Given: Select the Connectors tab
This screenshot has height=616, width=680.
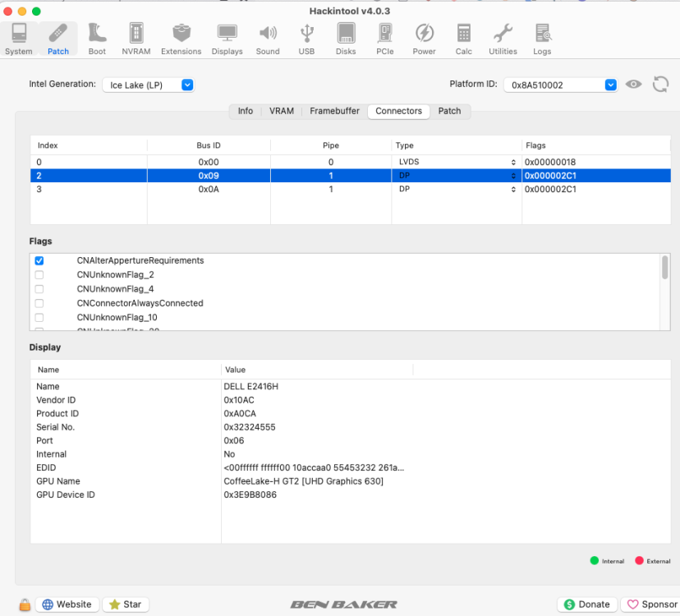Looking at the screenshot, I should tap(398, 111).
